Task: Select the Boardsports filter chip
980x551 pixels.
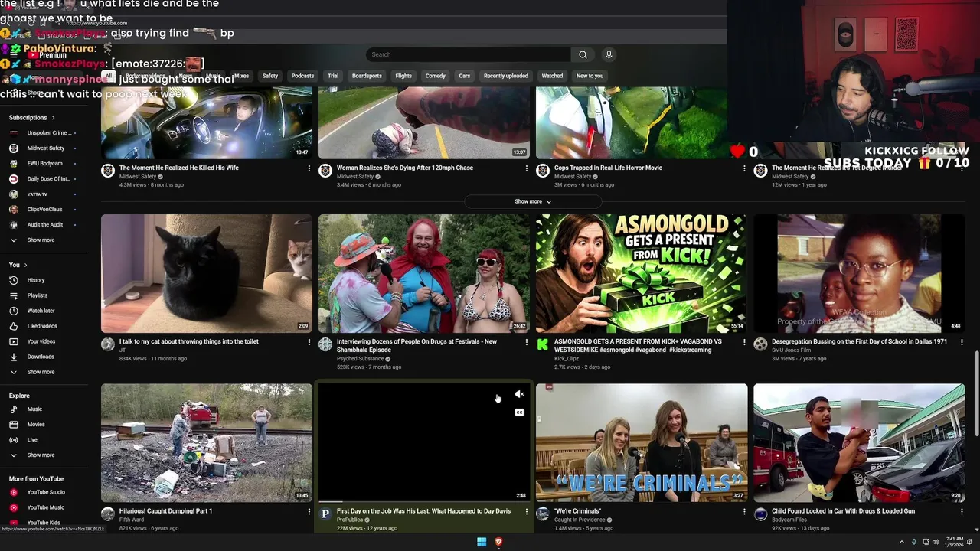Action: [x=367, y=76]
